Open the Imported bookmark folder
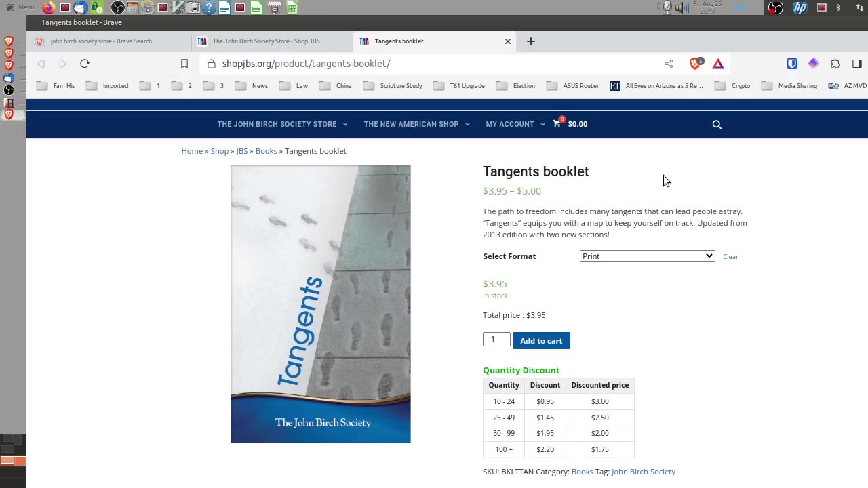 [107, 86]
